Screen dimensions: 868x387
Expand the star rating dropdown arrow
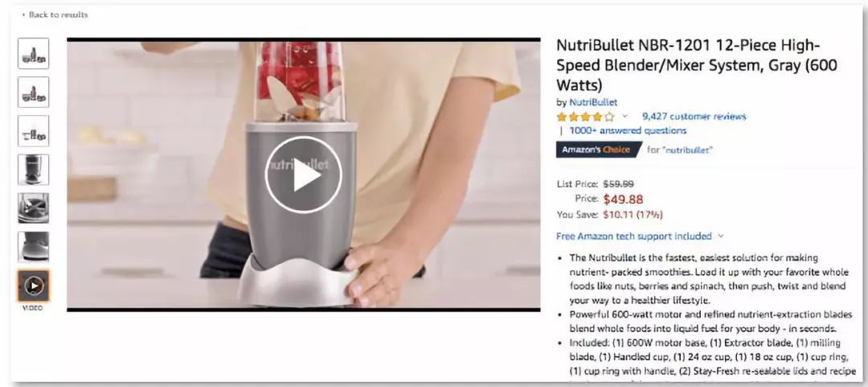pos(625,117)
